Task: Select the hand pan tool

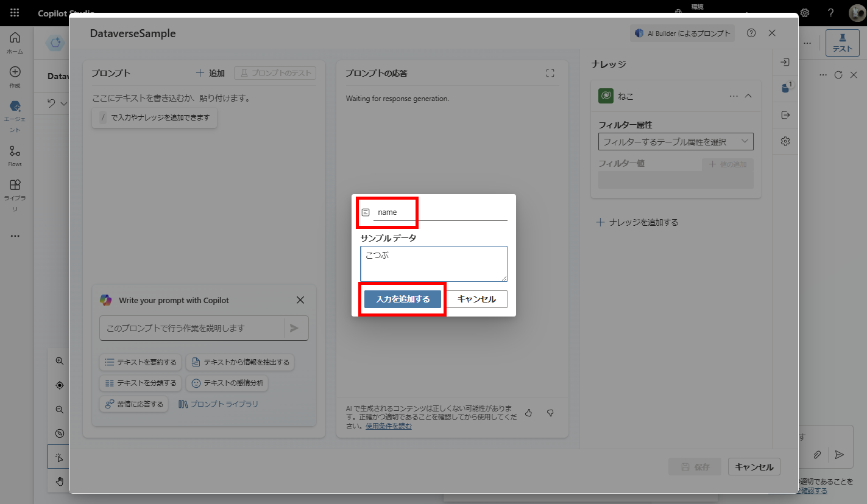Action: 59,481
